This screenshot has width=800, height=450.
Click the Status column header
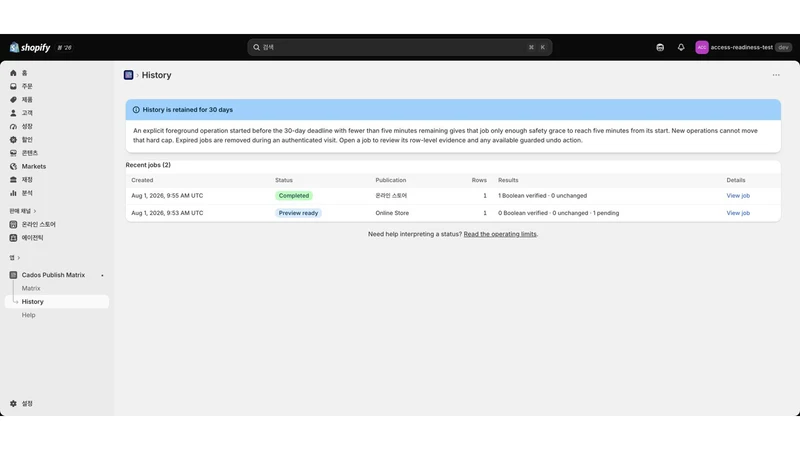284,180
